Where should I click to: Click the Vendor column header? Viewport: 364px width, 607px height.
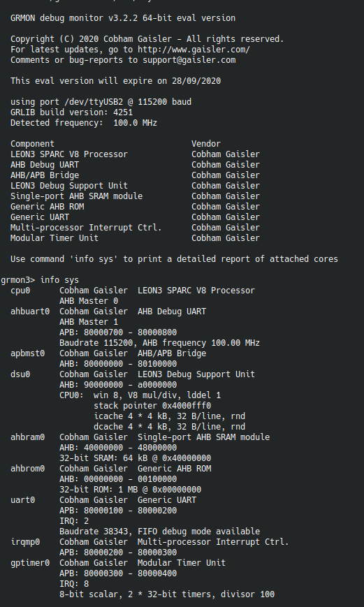tap(206, 144)
